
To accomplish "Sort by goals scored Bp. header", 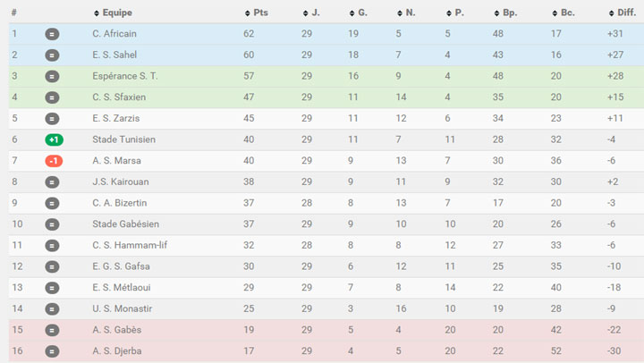I will 505,13.
